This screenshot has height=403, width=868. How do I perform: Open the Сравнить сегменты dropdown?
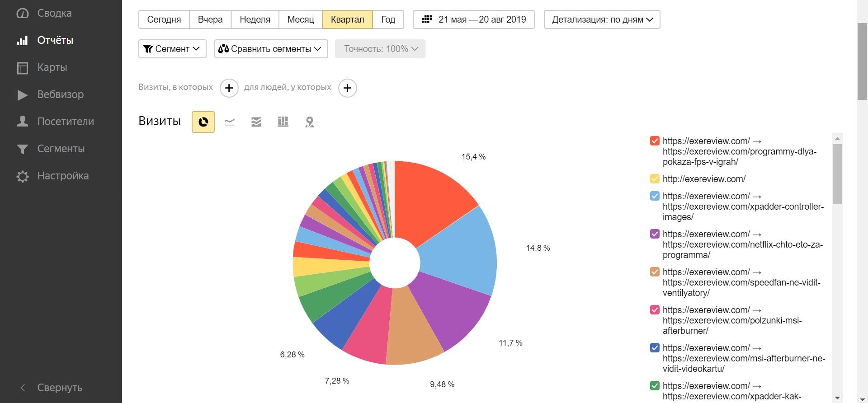tap(271, 49)
